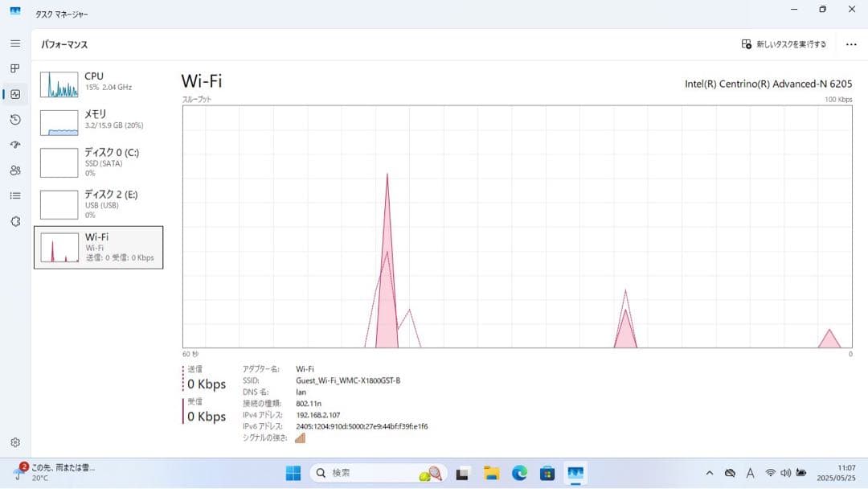Screen dimensions: 868x489
Task: Go to Startup apps sidebar icon
Action: click(15, 145)
